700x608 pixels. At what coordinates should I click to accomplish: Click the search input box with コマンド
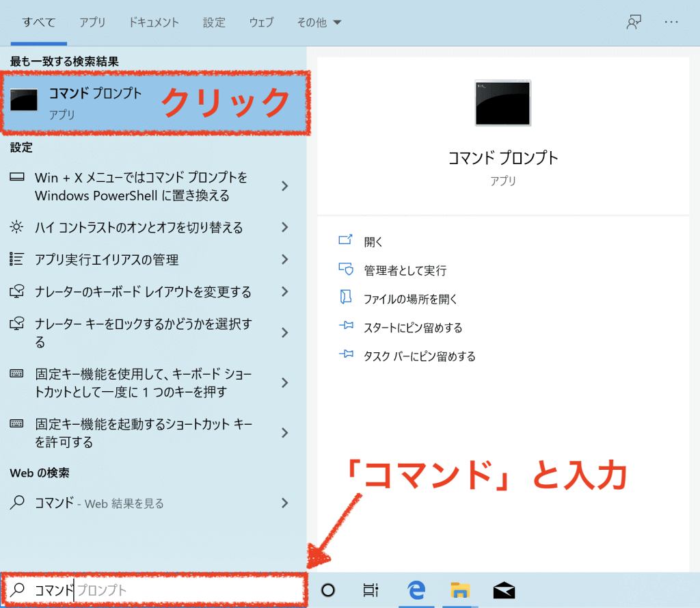[x=154, y=590]
